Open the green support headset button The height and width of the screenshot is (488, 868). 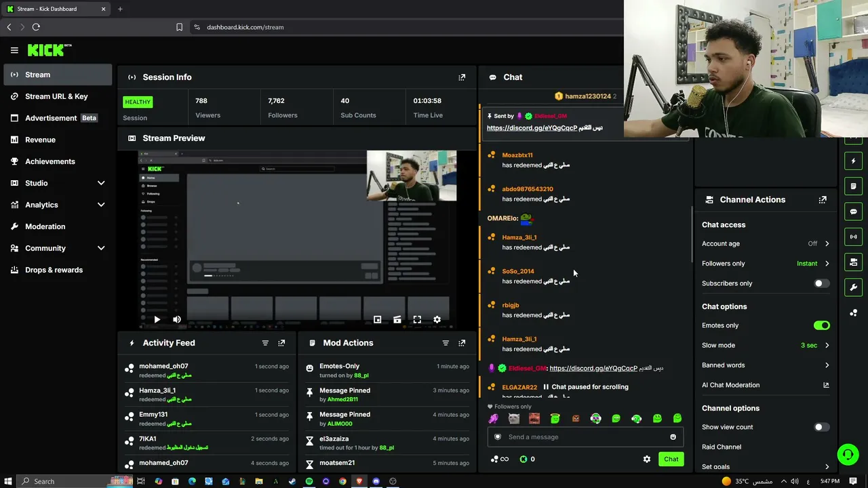coord(848,454)
